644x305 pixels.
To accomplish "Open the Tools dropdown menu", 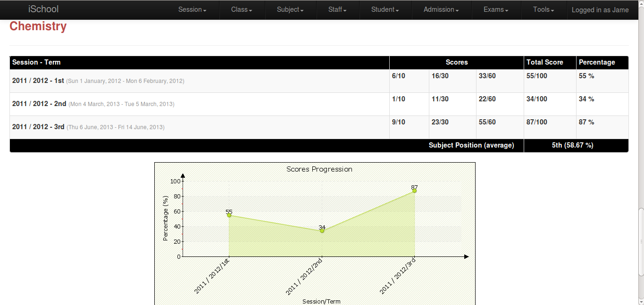I will pyautogui.click(x=543, y=9).
